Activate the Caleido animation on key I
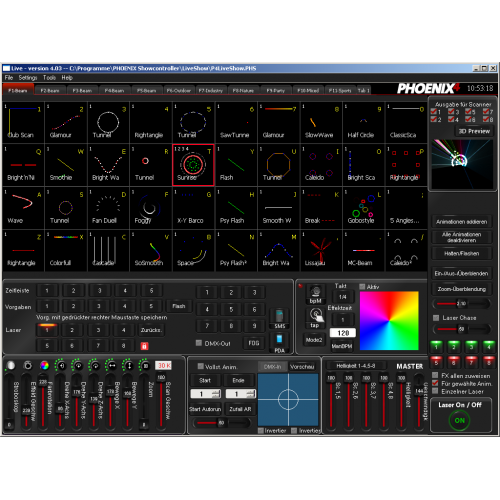Image resolution: width=500 pixels, height=500 pixels. (x=321, y=165)
